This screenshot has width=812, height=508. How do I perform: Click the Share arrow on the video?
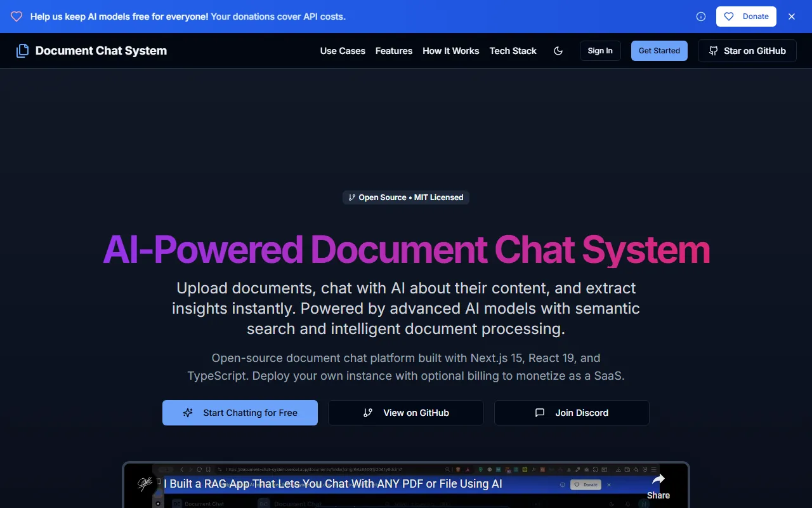tap(658, 480)
